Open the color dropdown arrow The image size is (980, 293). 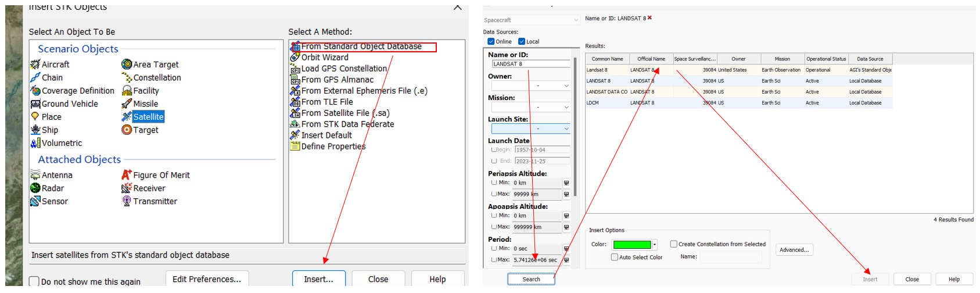655,245
